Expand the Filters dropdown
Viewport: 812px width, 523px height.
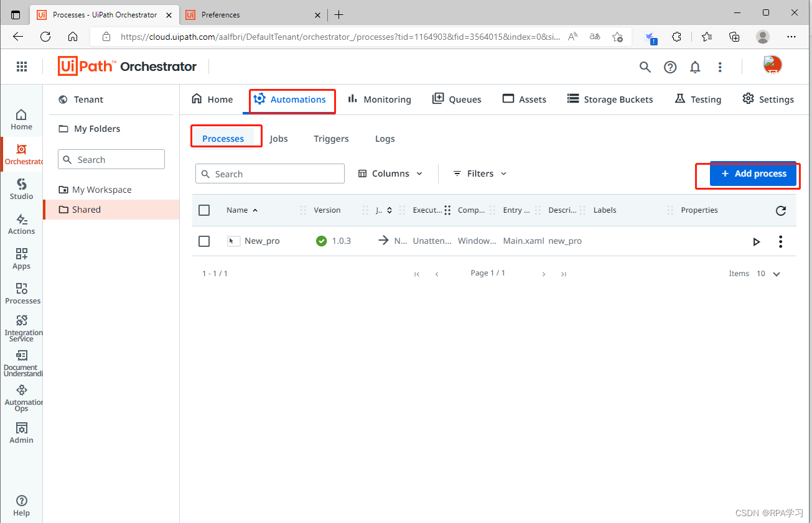tap(479, 174)
